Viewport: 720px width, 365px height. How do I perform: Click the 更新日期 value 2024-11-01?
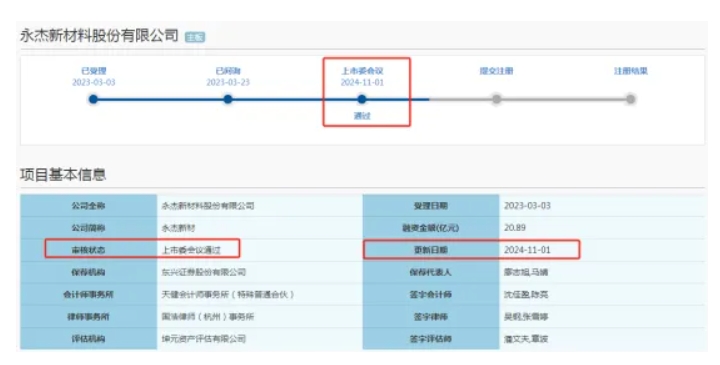tap(527, 250)
